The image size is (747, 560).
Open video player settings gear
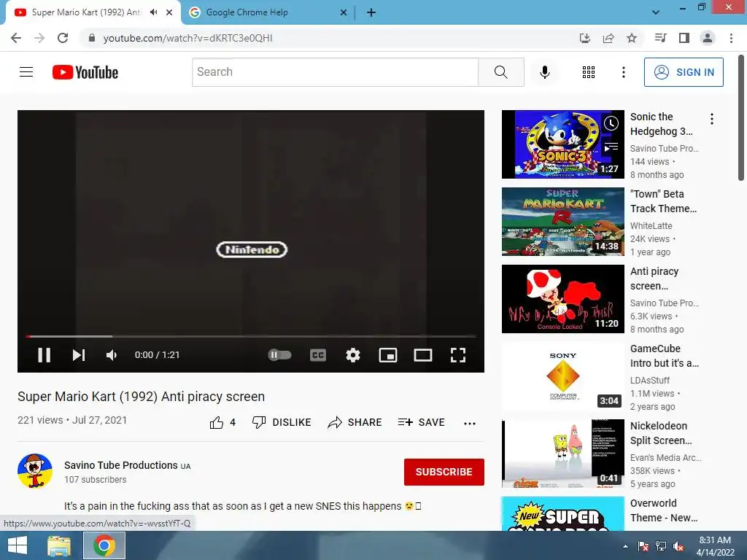[x=353, y=355]
